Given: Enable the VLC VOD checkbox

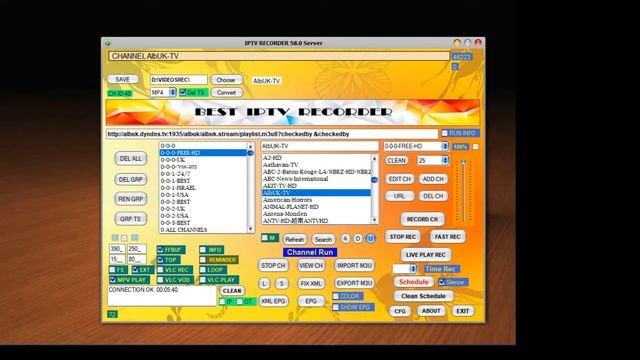Looking at the screenshot, I should click(160, 280).
